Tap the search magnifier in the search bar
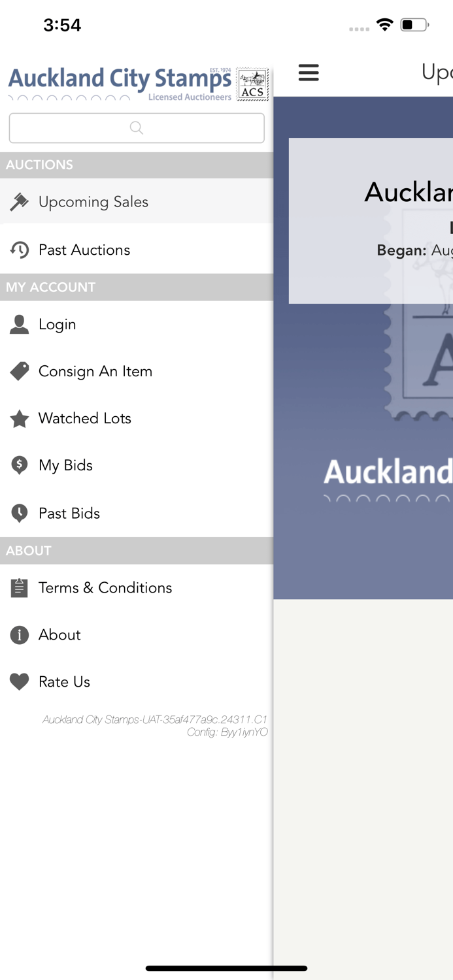This screenshot has height=980, width=453. coord(137,128)
